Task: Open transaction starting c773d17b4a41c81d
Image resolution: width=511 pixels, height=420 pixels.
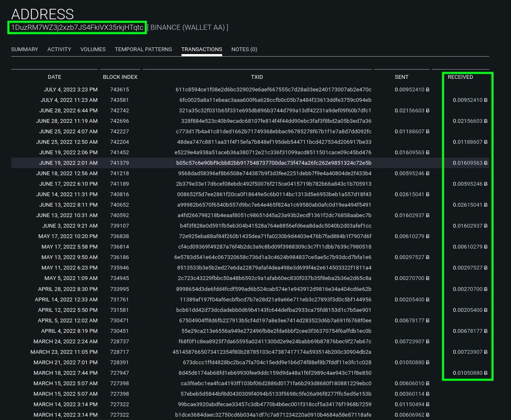Action: tap(273, 131)
